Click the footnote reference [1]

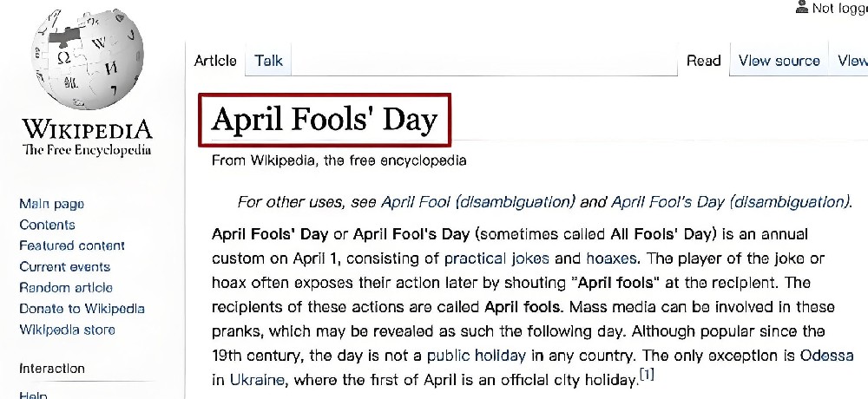[647, 376]
